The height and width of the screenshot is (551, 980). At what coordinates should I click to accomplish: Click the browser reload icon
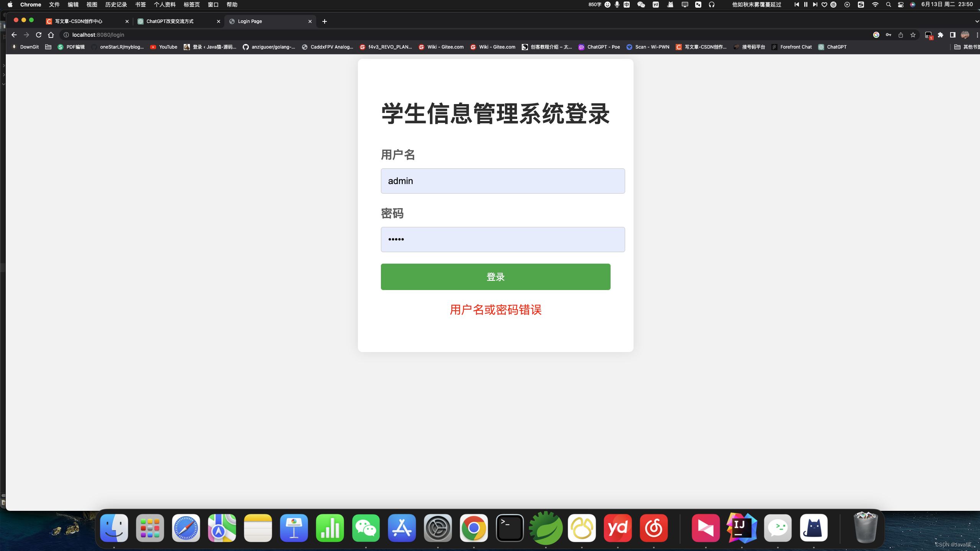[39, 35]
